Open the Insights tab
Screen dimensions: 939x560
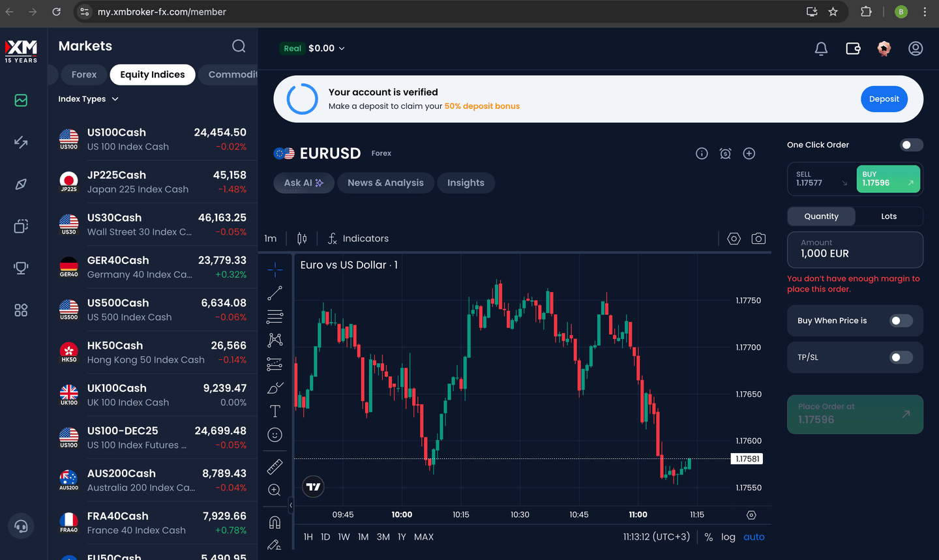point(466,183)
